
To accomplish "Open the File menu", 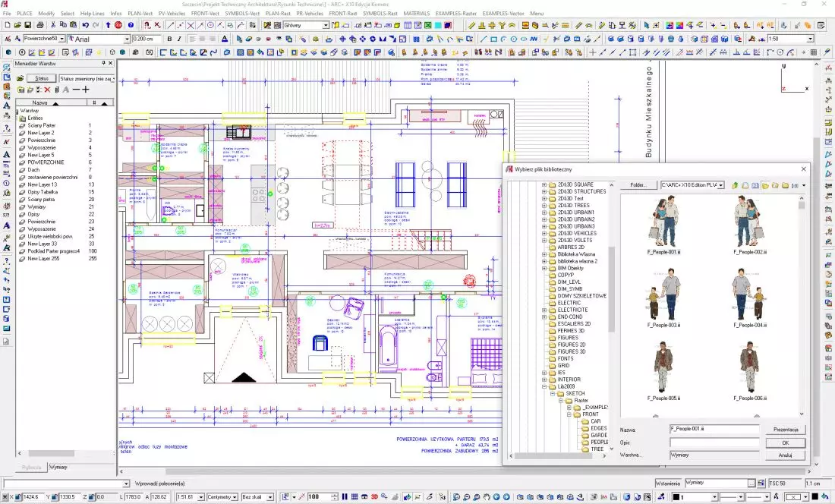I will coord(7,14).
